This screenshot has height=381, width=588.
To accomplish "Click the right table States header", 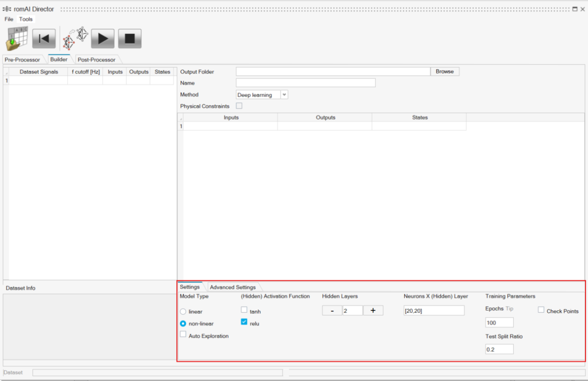I will point(420,118).
